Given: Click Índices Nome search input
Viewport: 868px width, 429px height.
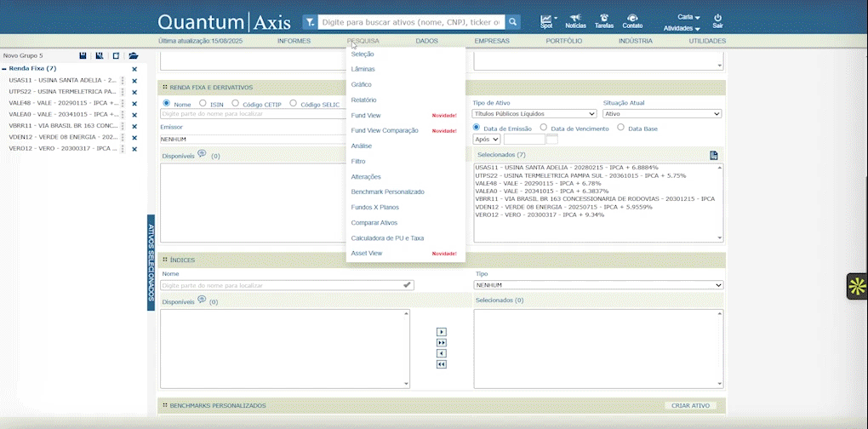Looking at the screenshot, I should pos(287,285).
